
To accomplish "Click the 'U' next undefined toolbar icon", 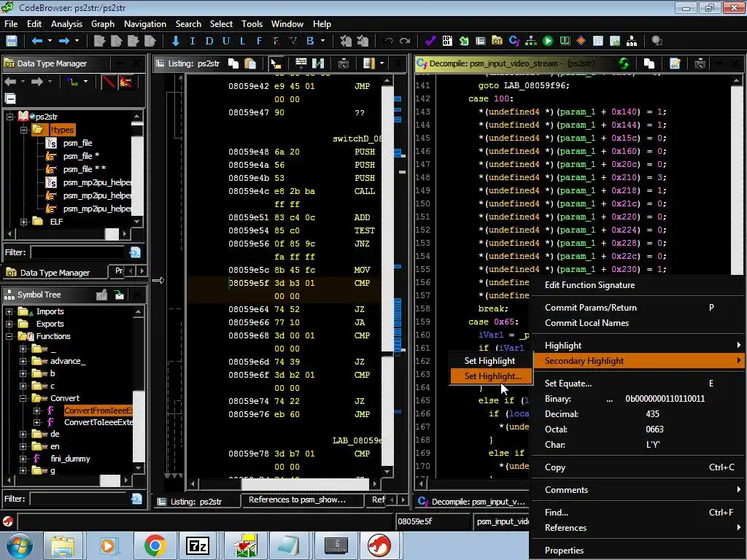I will click(x=226, y=41).
